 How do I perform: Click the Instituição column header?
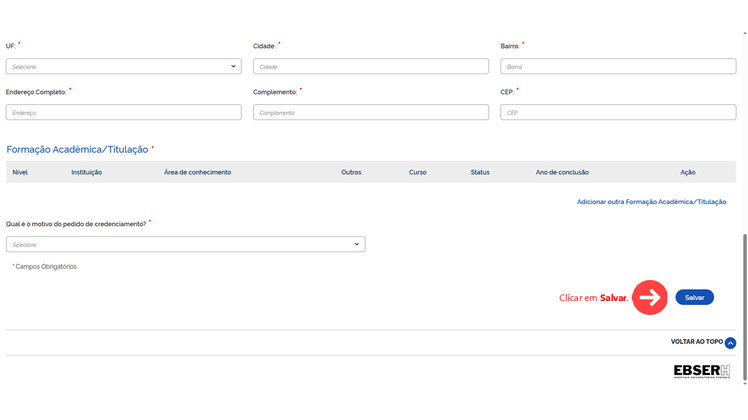pyautogui.click(x=86, y=172)
